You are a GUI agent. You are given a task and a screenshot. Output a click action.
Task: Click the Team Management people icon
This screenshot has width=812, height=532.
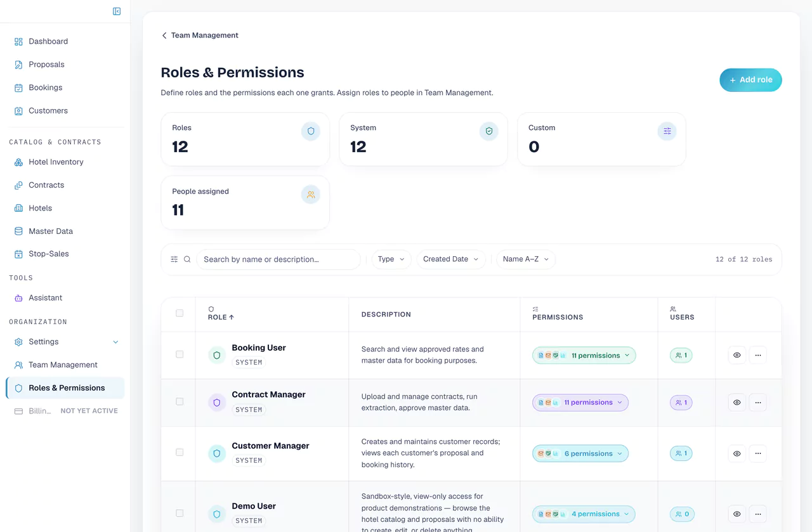click(18, 365)
